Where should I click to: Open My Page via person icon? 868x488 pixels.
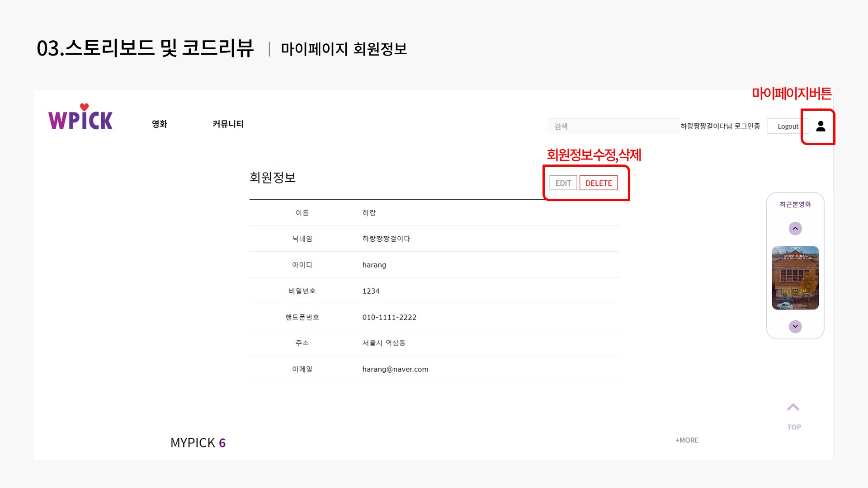click(x=821, y=127)
